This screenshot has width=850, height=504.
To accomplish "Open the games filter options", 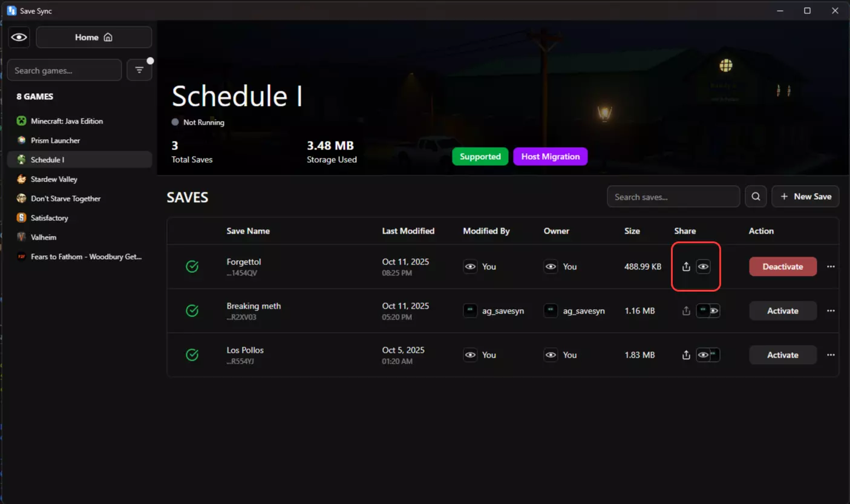I will tap(139, 70).
